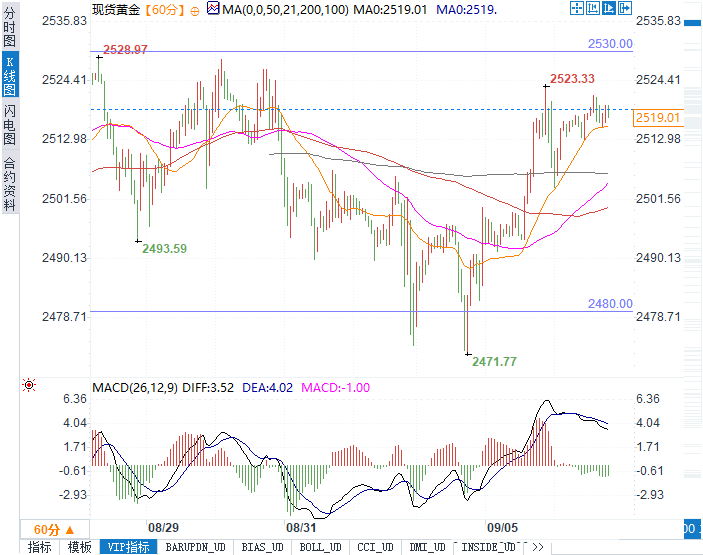Image resolution: width=703 pixels, height=555 pixels.
Task: Switch to the 分时图 side tab
Action: (9, 26)
